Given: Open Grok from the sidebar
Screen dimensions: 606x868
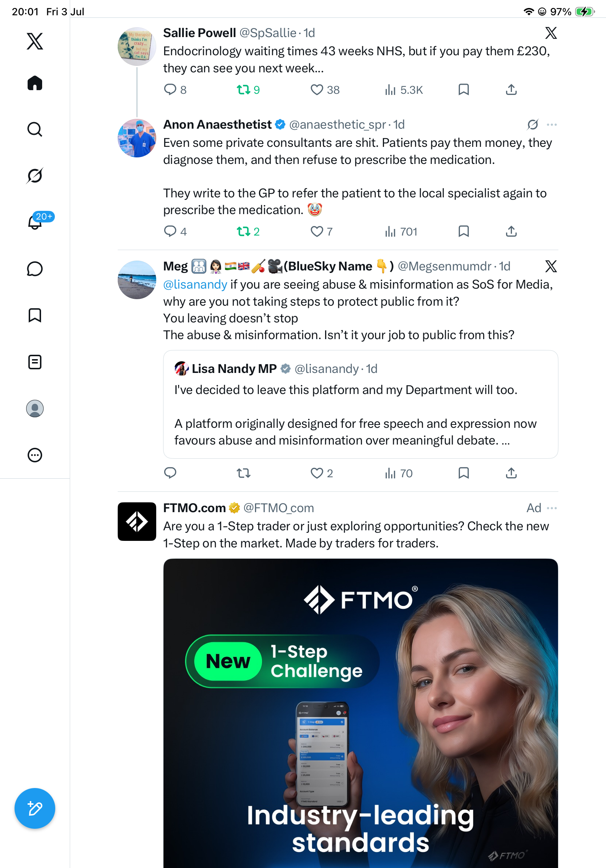Looking at the screenshot, I should point(35,176).
